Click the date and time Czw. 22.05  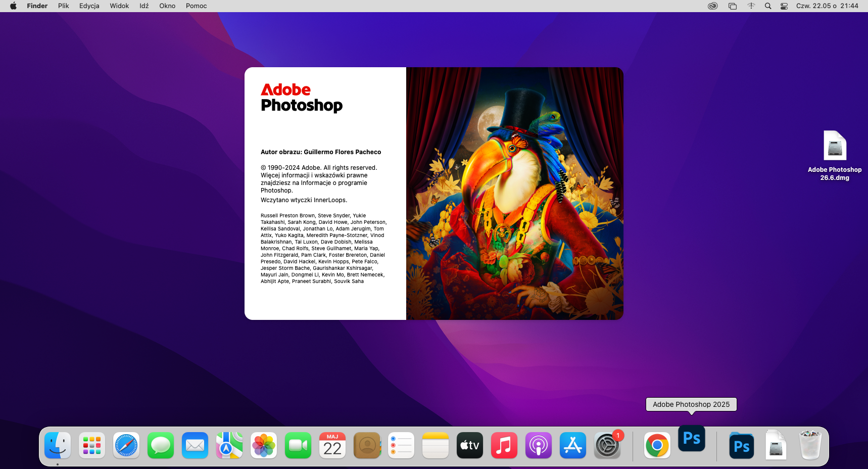point(827,6)
